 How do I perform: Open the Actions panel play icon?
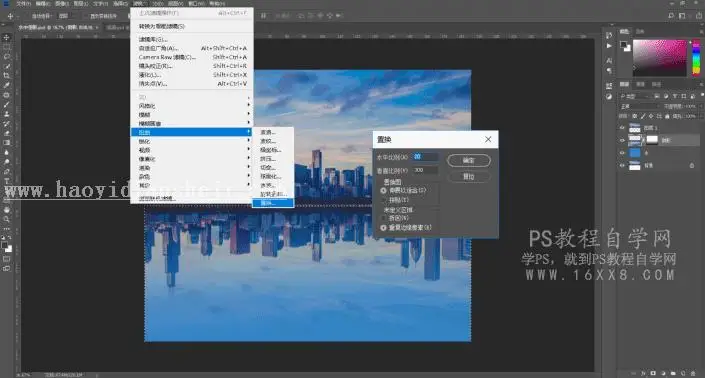[609, 46]
